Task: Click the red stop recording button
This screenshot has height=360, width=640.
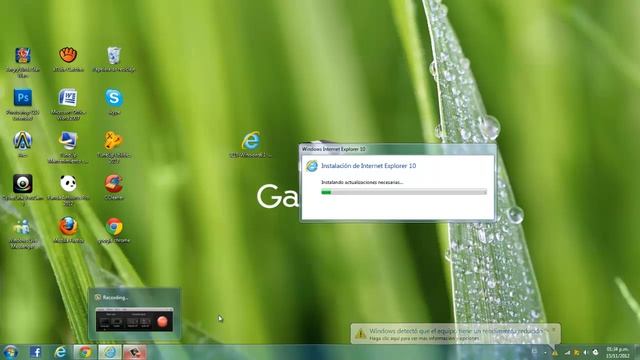Action: click(162, 322)
